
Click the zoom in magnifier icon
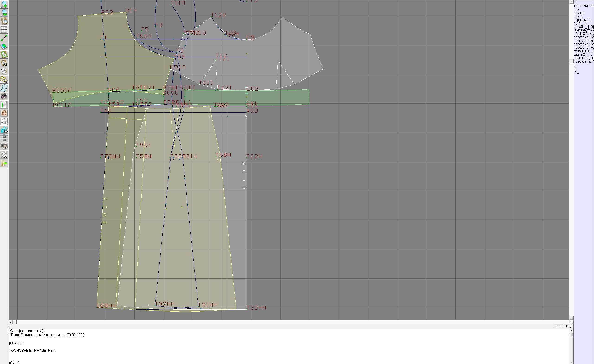click(4, 4)
